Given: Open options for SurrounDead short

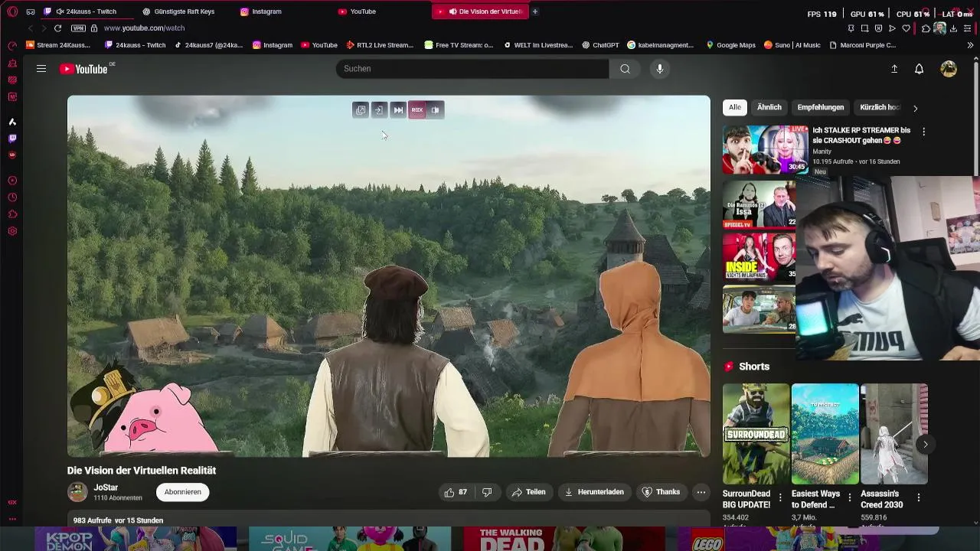Looking at the screenshot, I should pyautogui.click(x=780, y=497).
